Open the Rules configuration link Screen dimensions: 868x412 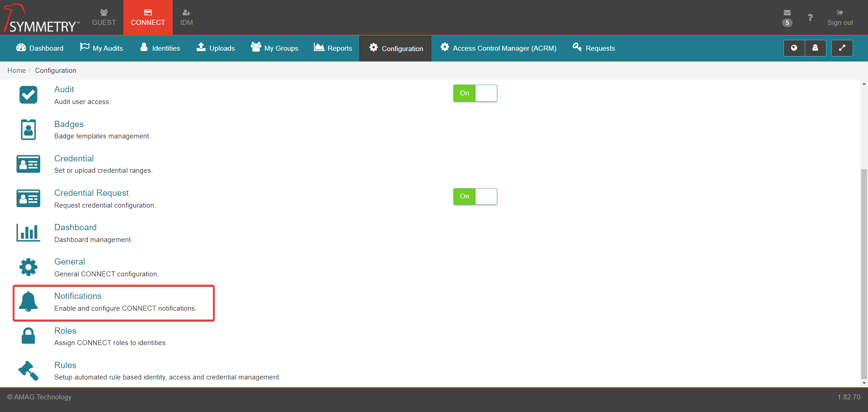65,365
